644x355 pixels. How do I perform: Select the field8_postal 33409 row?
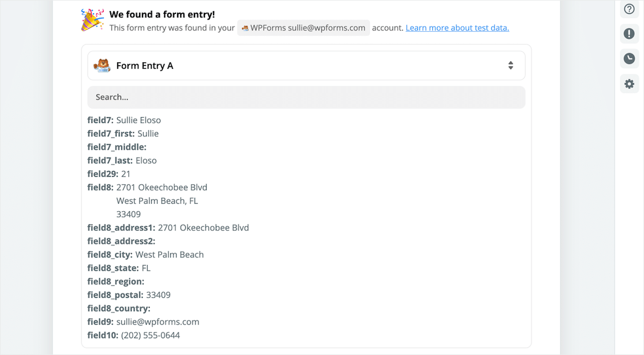tap(129, 295)
